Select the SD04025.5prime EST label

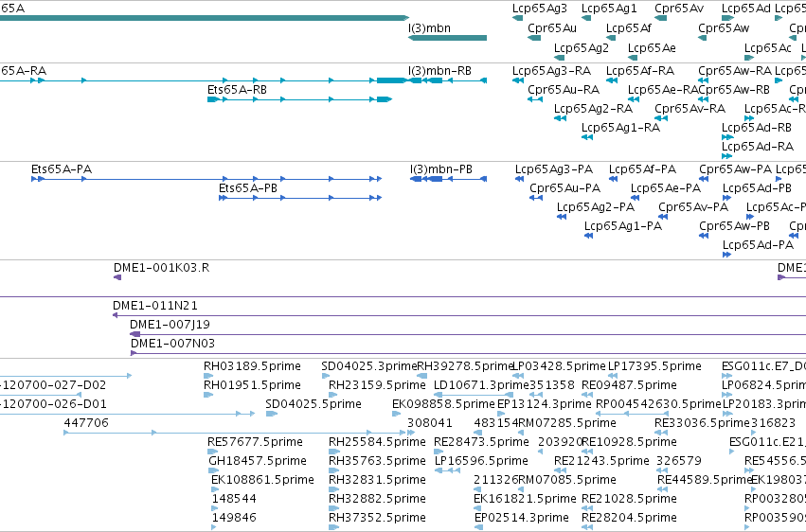(313, 404)
